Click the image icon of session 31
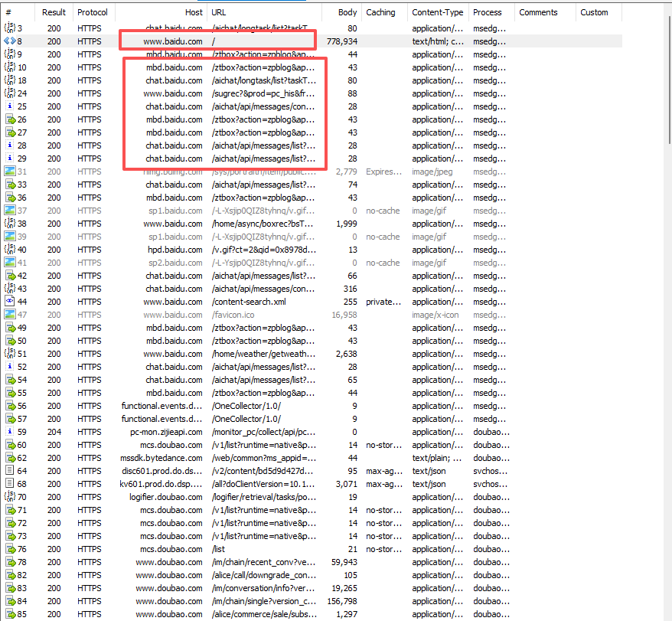Viewport: 672px width, 621px height. tap(9, 171)
